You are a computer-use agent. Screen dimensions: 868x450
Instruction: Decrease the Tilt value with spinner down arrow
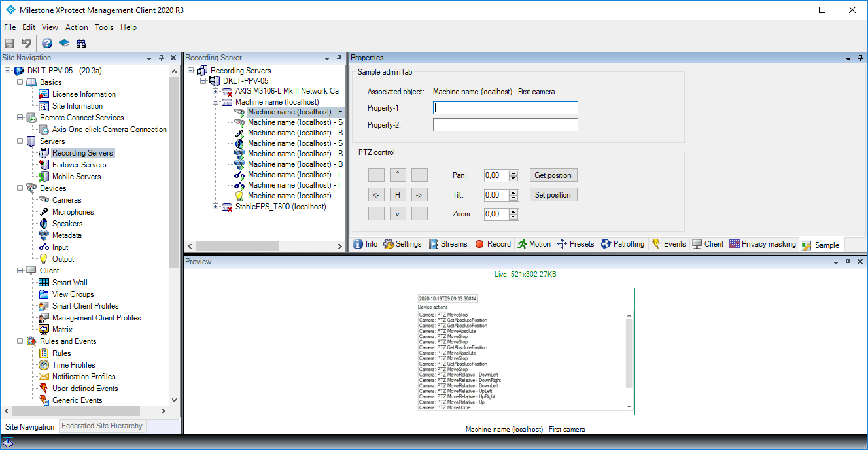coord(513,198)
